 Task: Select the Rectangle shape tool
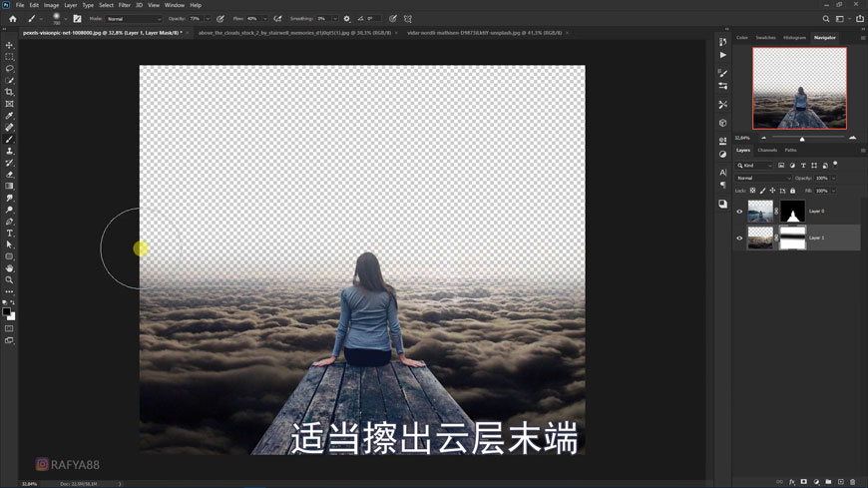(9, 256)
